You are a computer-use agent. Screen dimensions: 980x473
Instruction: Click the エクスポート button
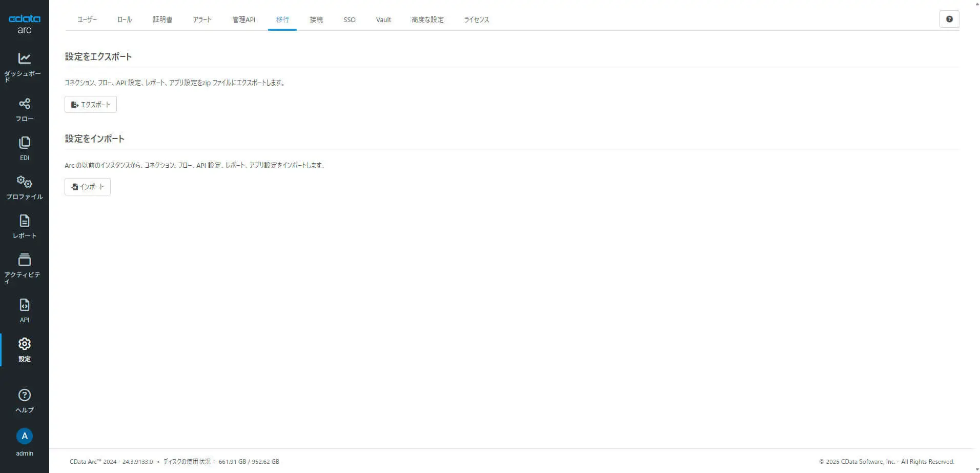pyautogui.click(x=91, y=105)
